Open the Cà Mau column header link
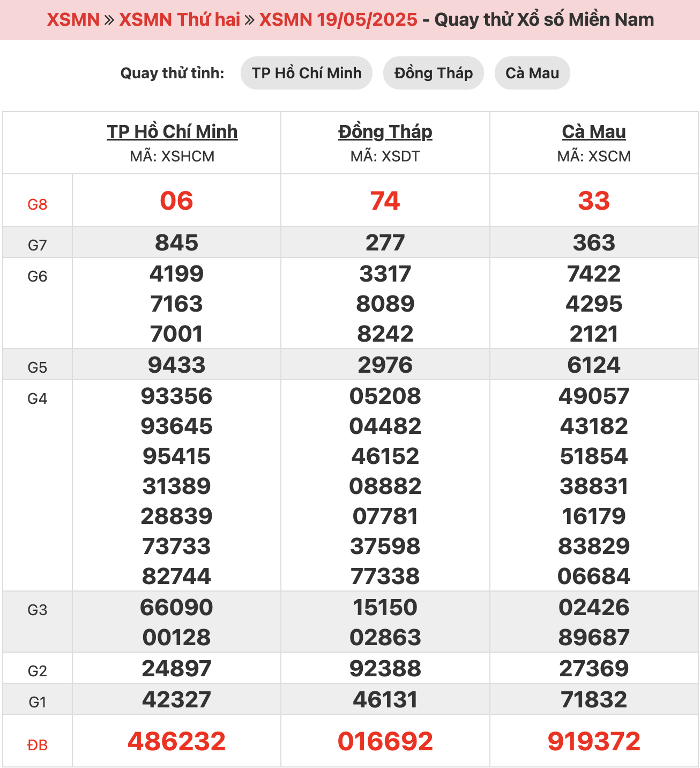The width and height of the screenshot is (700, 768). (594, 131)
